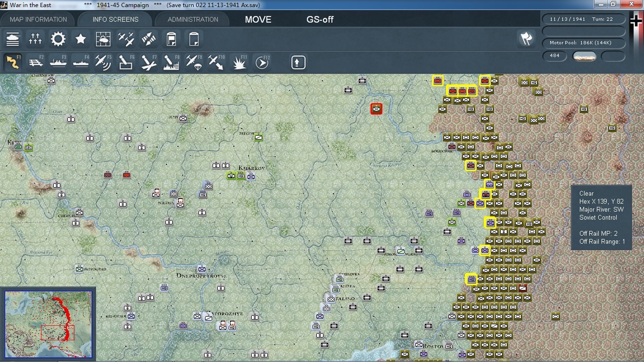Click the Gorlovka town label
The height and width of the screenshot is (362, 644).
[350, 274]
